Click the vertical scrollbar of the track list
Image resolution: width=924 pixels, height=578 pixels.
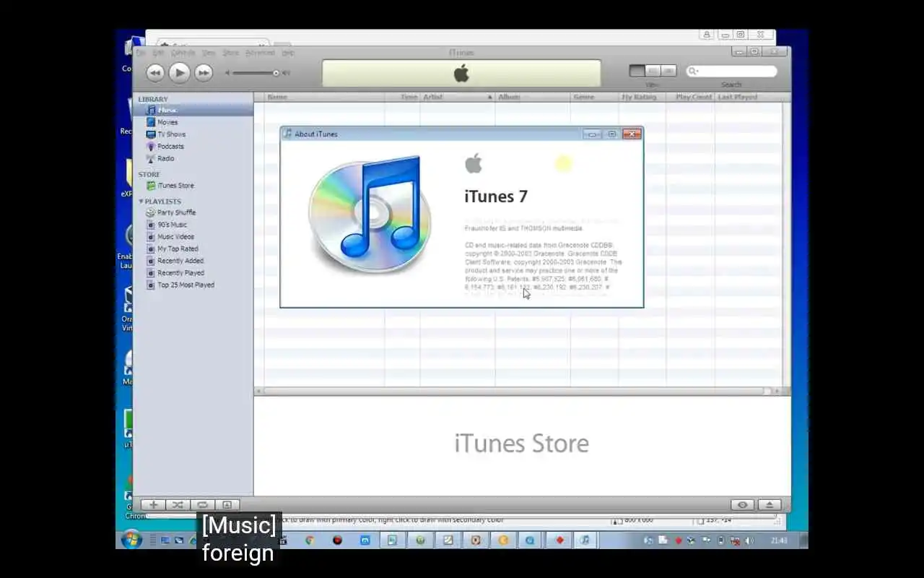pos(787,244)
